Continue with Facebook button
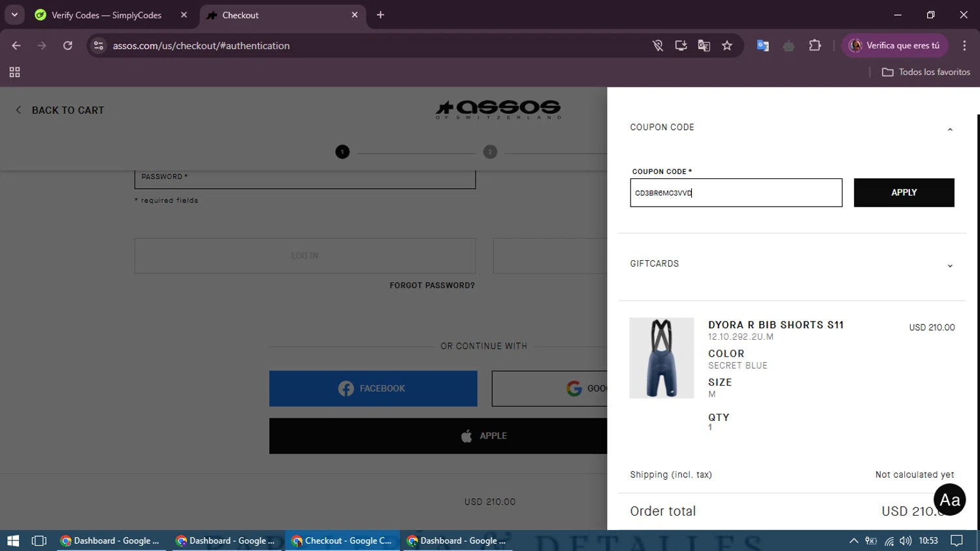The width and height of the screenshot is (980, 551). coord(373,389)
